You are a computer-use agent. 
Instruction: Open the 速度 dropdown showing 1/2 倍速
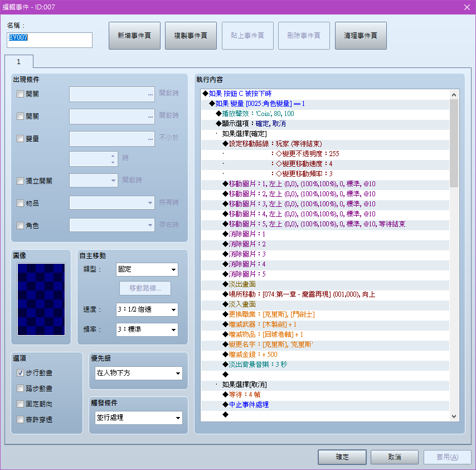point(147,309)
